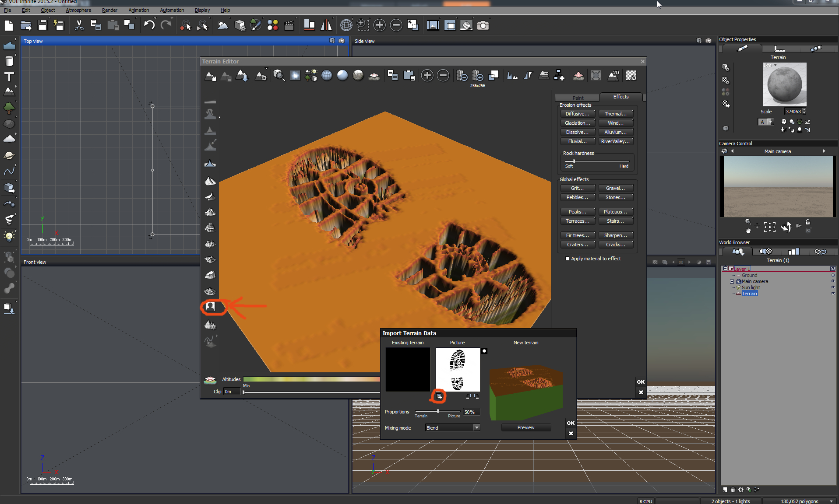839x504 pixels.
Task: Open the Atmosphere menu
Action: pyautogui.click(x=78, y=10)
